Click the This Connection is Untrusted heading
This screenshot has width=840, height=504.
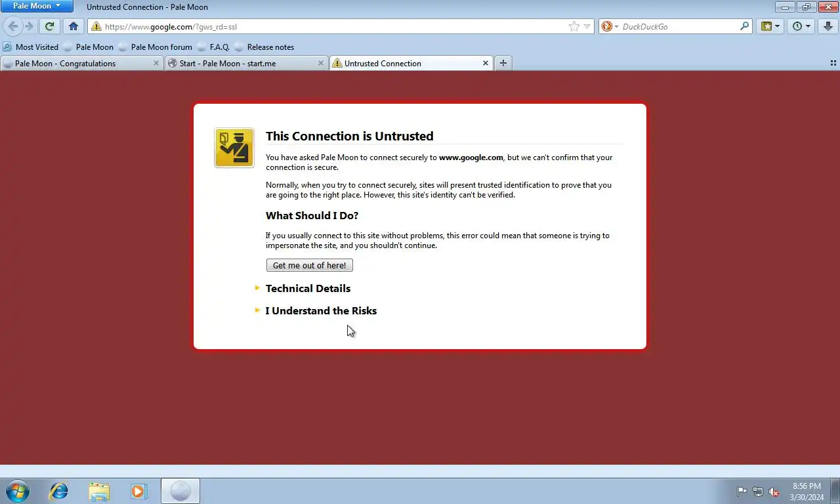[x=350, y=136]
